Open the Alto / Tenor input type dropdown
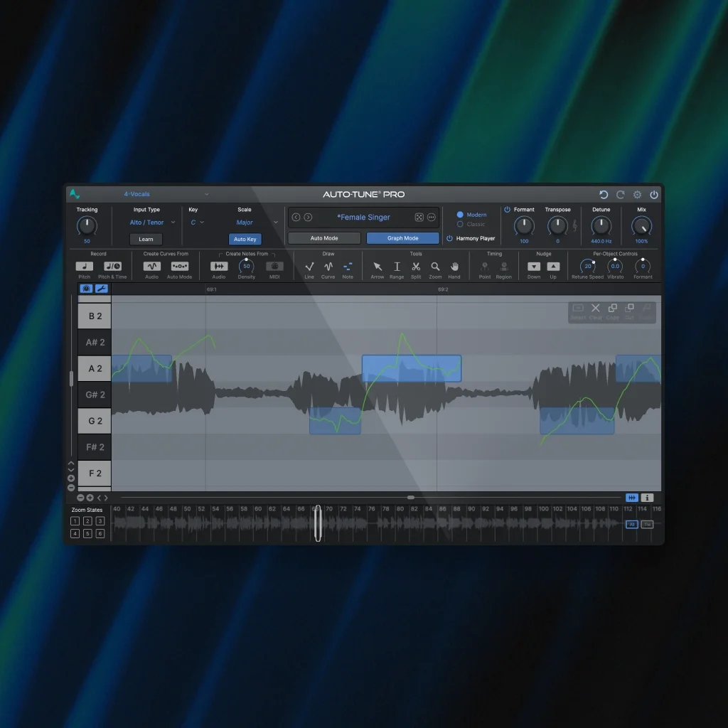The image size is (728, 728). click(152, 223)
